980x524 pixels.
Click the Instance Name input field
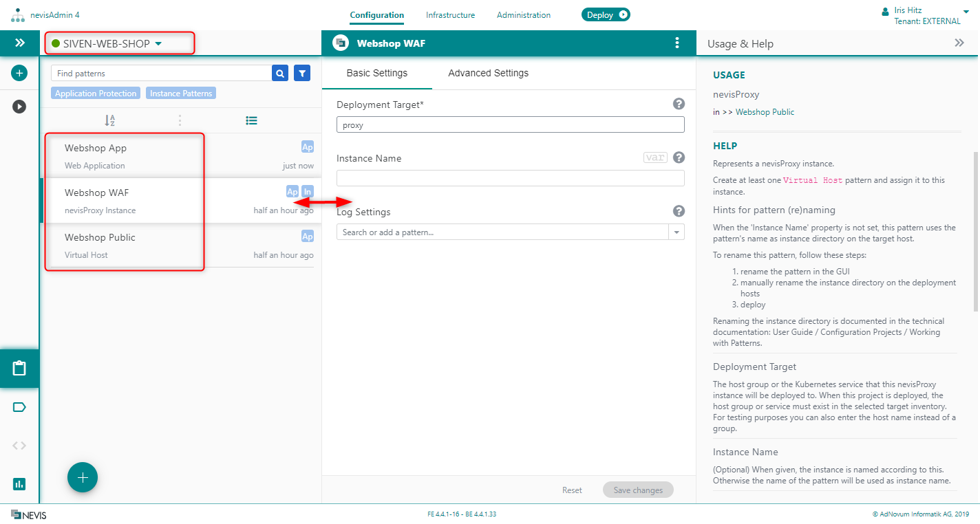click(x=511, y=178)
